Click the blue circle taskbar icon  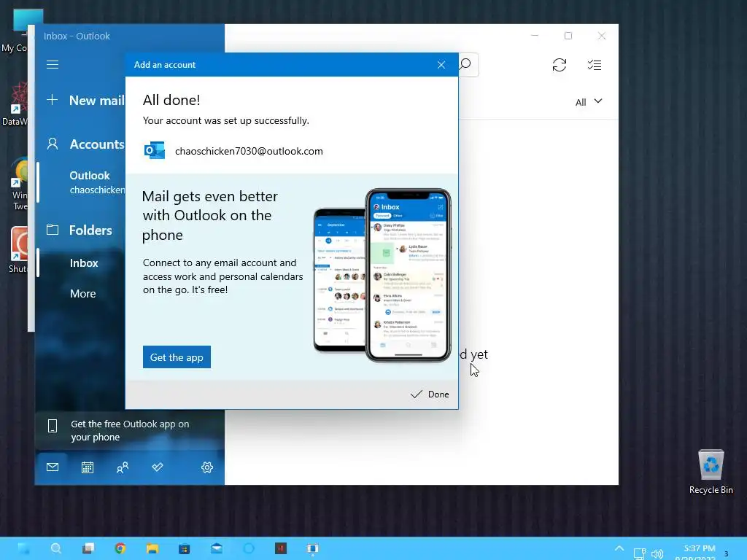(249, 548)
